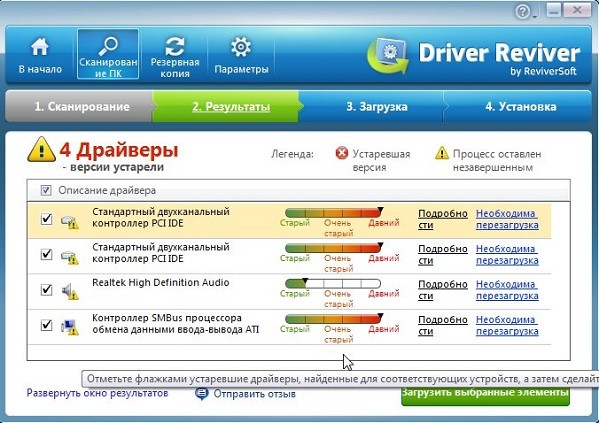Toggle the Описание драйвера select-all checkbox

[x=46, y=190]
